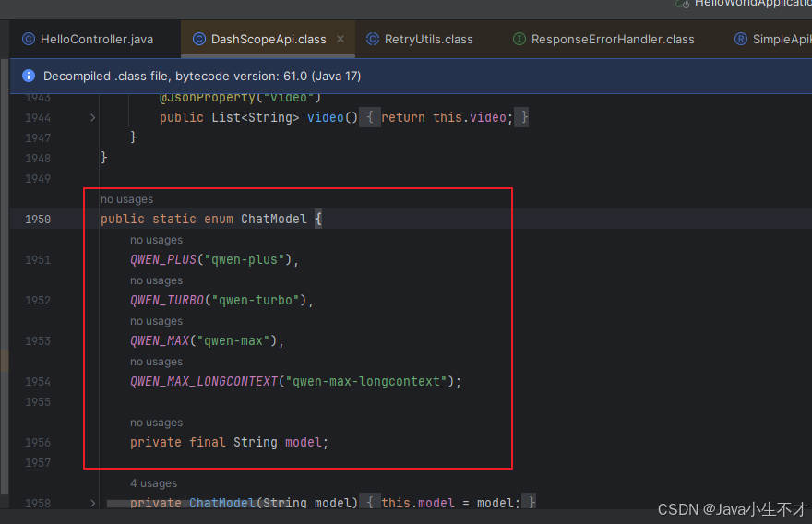Click line number 1954 in the gutter
The image size is (812, 524).
(38, 382)
